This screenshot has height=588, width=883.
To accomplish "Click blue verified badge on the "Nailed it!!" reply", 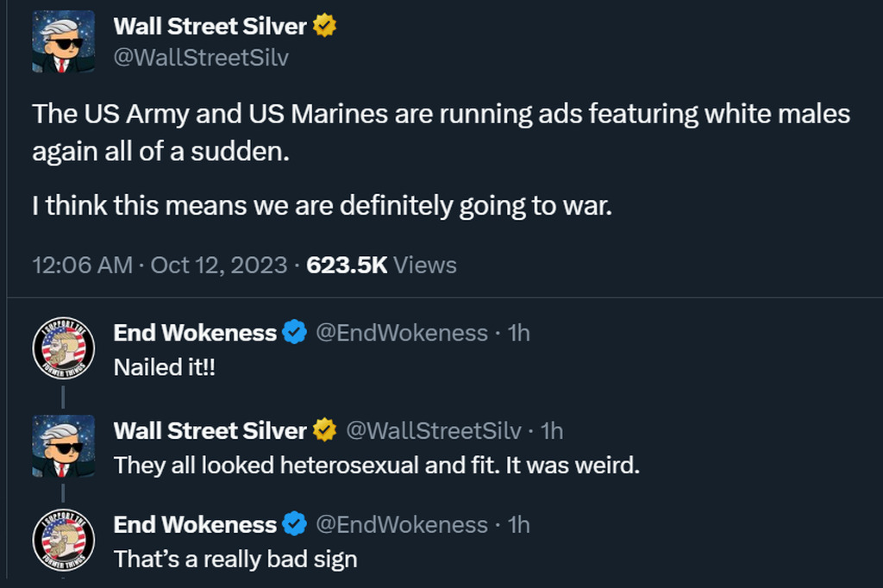I will tap(295, 333).
